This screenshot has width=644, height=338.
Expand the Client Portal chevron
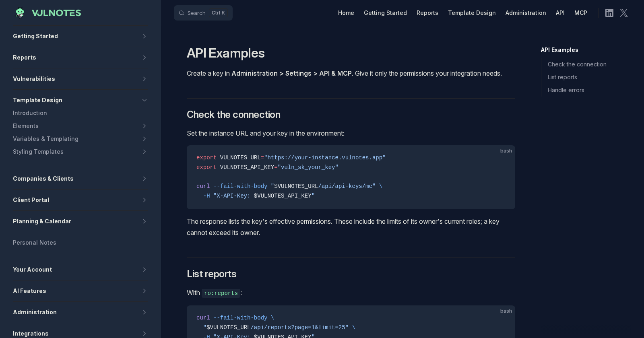pos(144,200)
